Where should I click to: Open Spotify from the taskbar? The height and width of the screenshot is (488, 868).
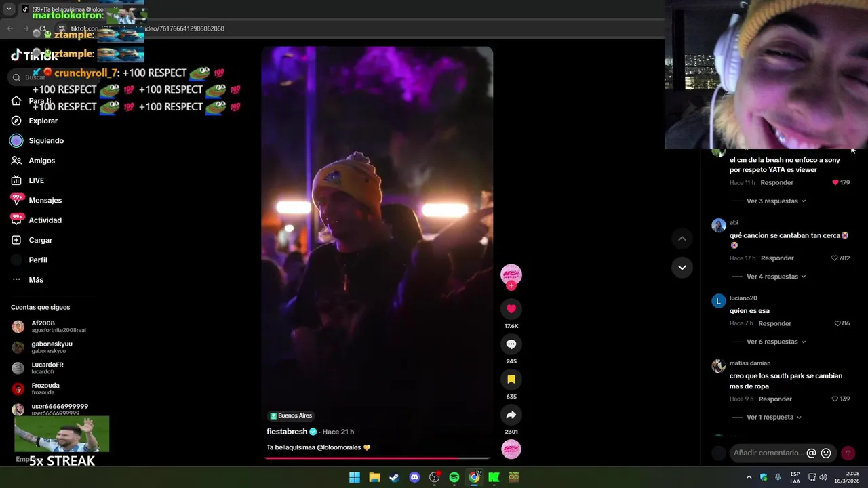pos(454,477)
